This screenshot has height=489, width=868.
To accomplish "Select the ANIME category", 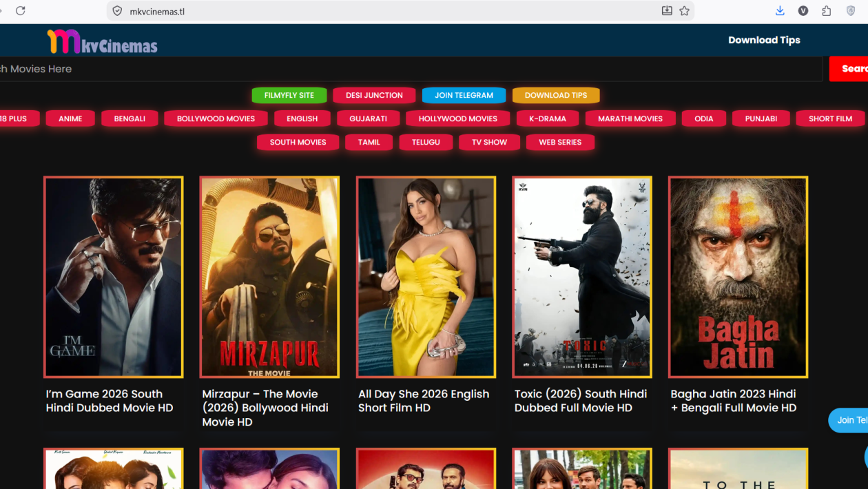I will (x=70, y=118).
